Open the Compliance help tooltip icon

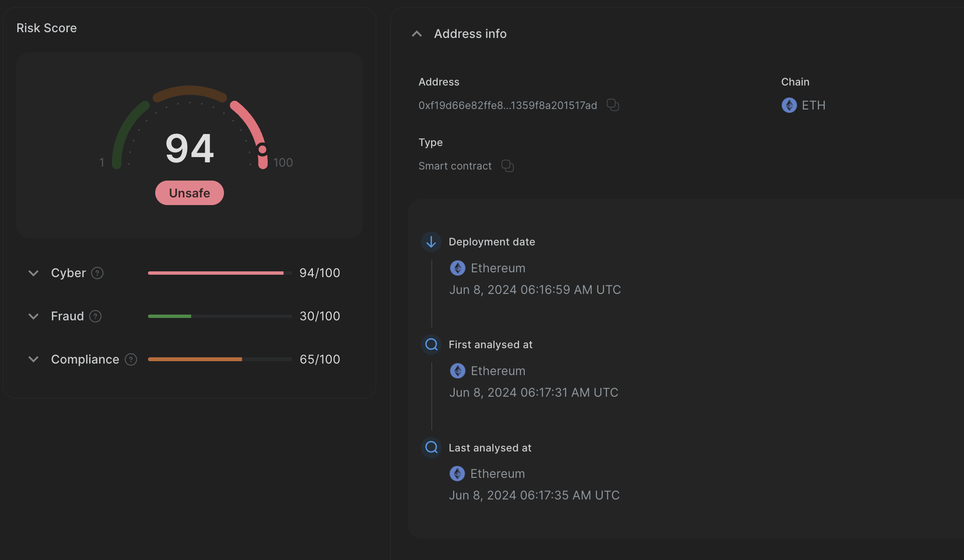(130, 359)
